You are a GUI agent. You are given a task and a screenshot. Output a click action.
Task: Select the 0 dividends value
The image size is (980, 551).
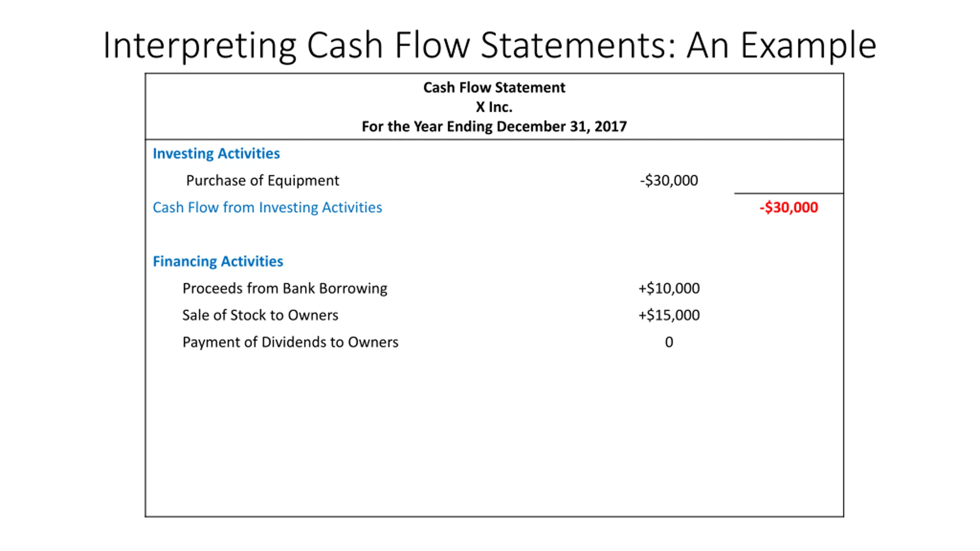click(669, 342)
